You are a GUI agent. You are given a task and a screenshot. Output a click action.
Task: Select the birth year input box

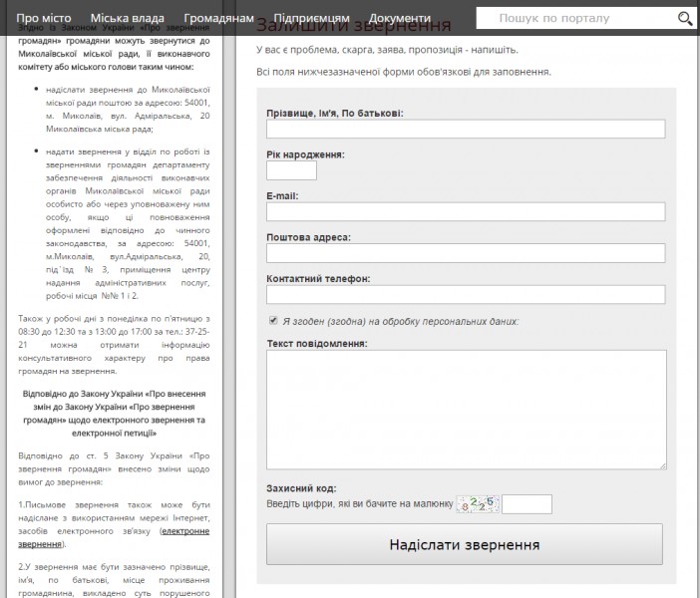point(291,170)
